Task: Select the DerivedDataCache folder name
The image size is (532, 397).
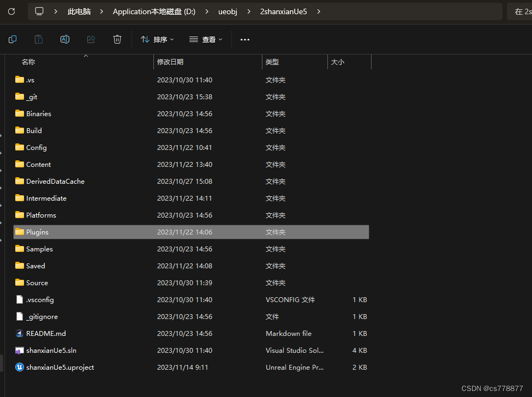Action: tap(55, 182)
